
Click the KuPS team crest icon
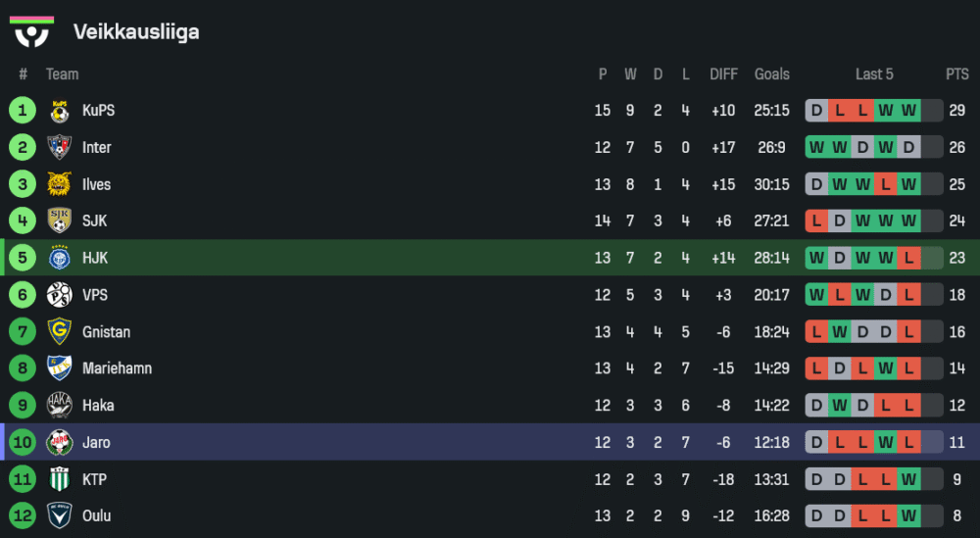click(x=59, y=111)
